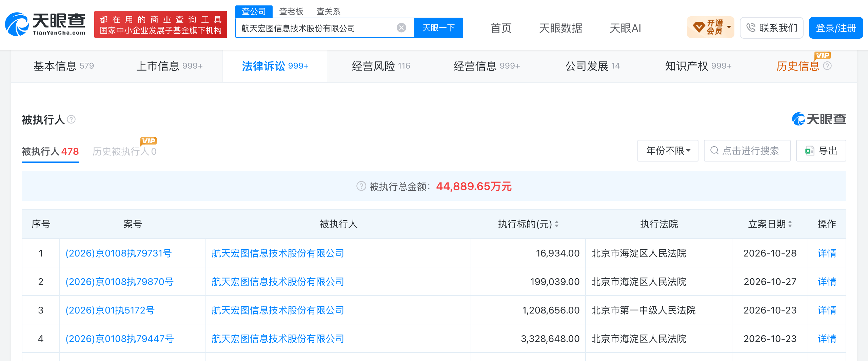The height and width of the screenshot is (361, 868).
Task: Open 经营风险 tab
Action: point(381,66)
